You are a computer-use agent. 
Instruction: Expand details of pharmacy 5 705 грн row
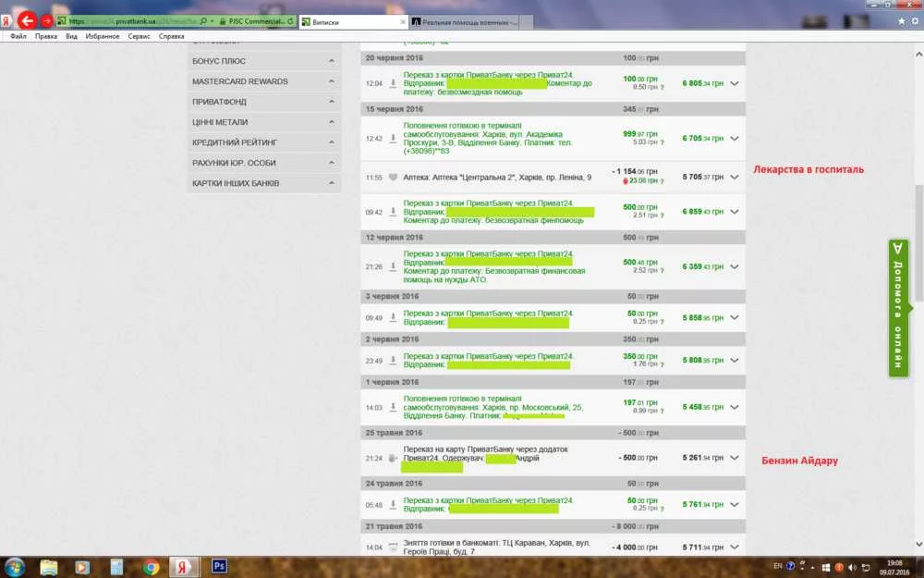[735, 177]
